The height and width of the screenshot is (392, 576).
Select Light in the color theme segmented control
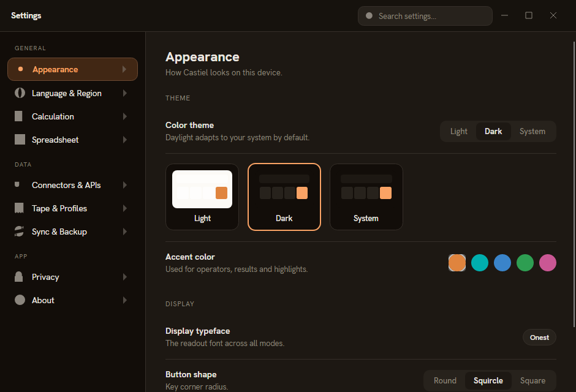[459, 132]
